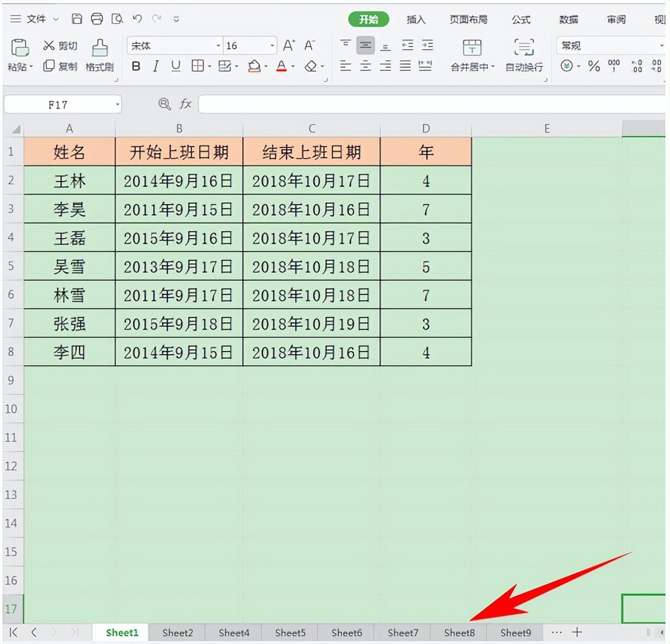The image size is (670, 644).
Task: Click Wrap Text (自动换行) button
Action: click(x=524, y=55)
